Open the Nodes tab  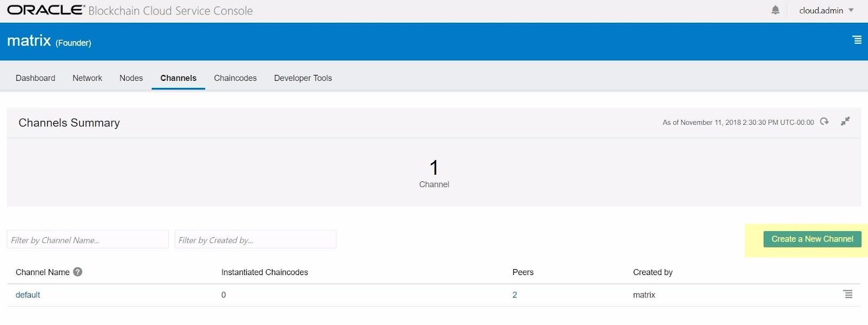pyautogui.click(x=131, y=78)
